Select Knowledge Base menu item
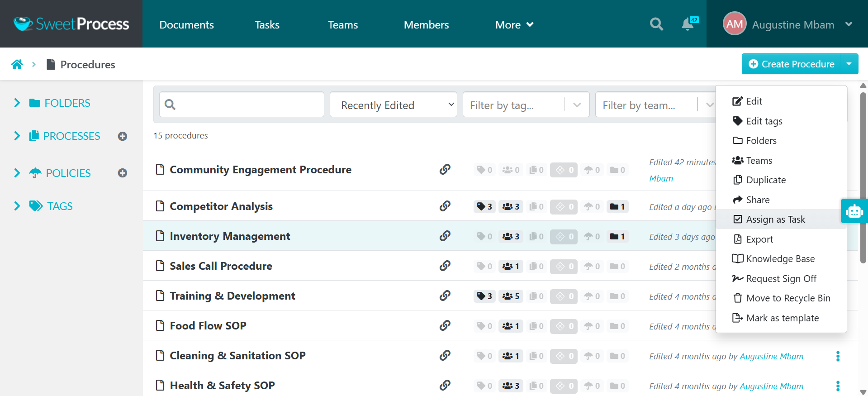Screen dimensions: 868x396 click(781, 258)
